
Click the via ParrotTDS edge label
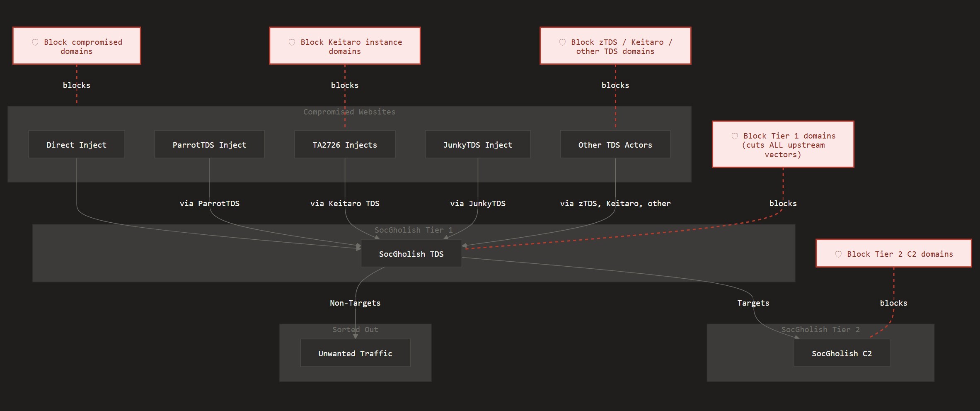(210, 204)
